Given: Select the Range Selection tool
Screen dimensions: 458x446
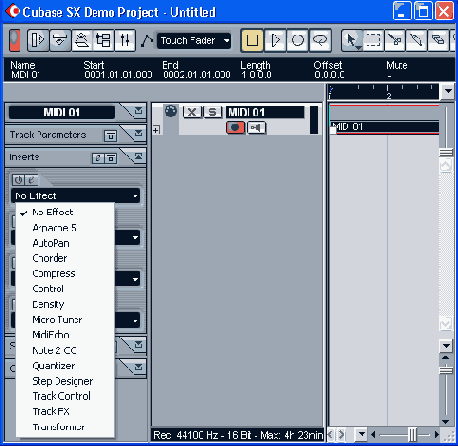Looking at the screenshot, I should (x=373, y=41).
